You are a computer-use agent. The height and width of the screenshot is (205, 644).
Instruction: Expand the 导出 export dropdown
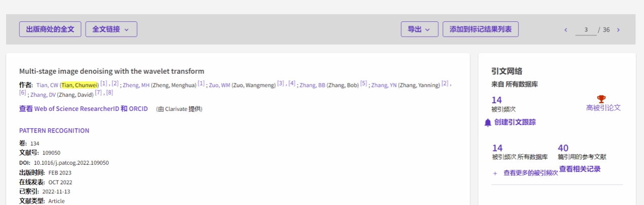419,29
